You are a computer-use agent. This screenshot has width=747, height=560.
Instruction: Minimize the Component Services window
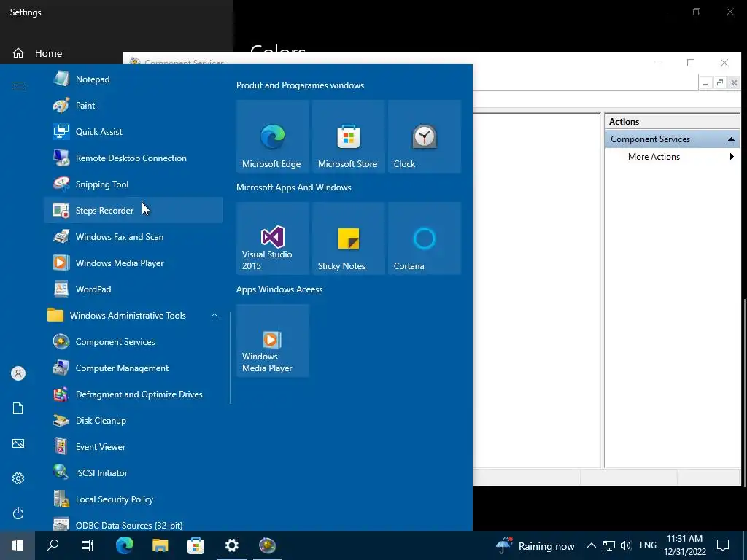pos(658,63)
